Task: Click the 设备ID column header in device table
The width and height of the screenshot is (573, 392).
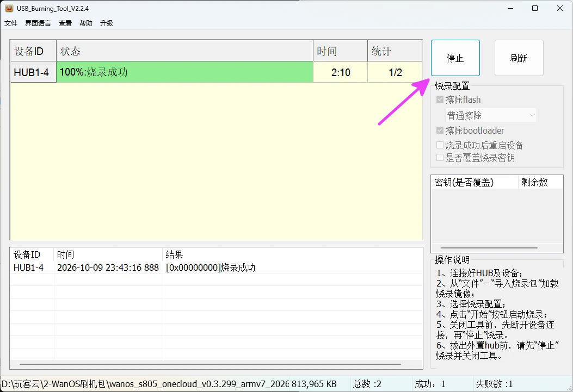Action: pos(33,51)
